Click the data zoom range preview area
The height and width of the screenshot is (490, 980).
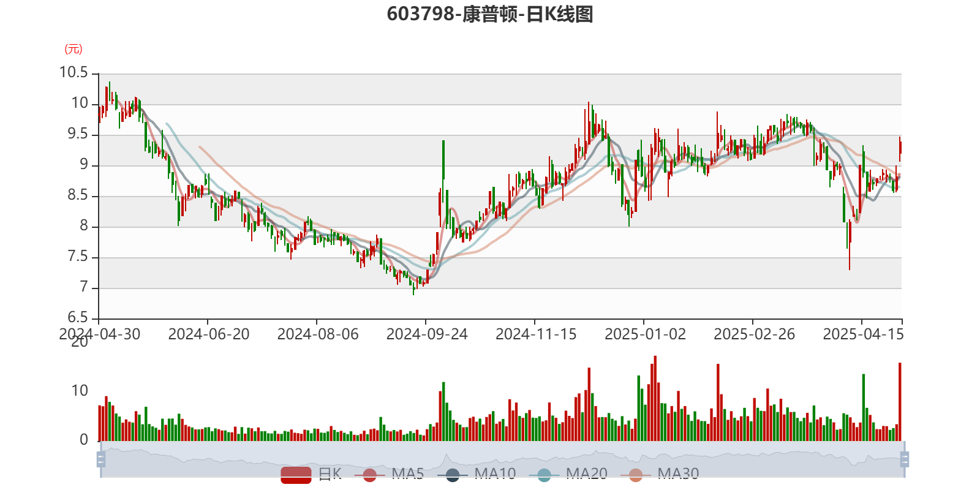click(x=502, y=459)
